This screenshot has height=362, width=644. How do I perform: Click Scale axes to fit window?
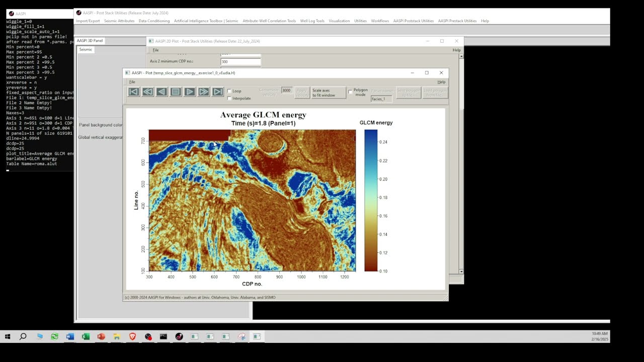(328, 93)
